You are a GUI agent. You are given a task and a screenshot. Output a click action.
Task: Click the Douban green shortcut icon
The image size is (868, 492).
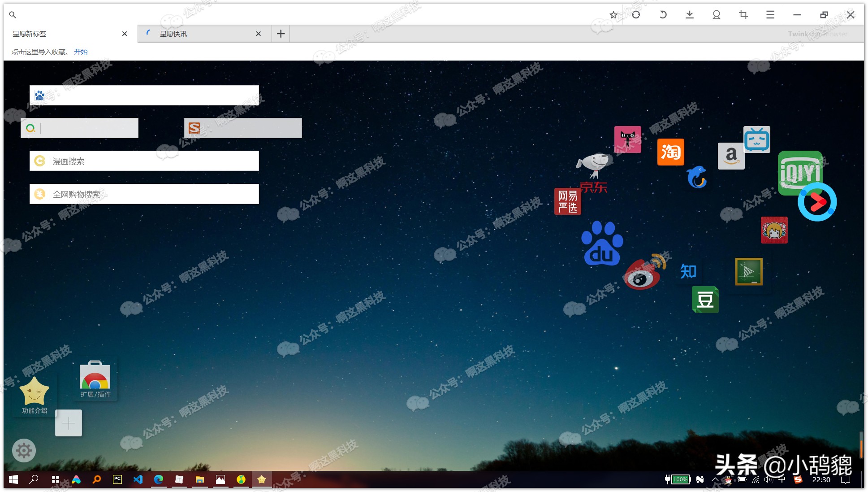click(x=705, y=300)
